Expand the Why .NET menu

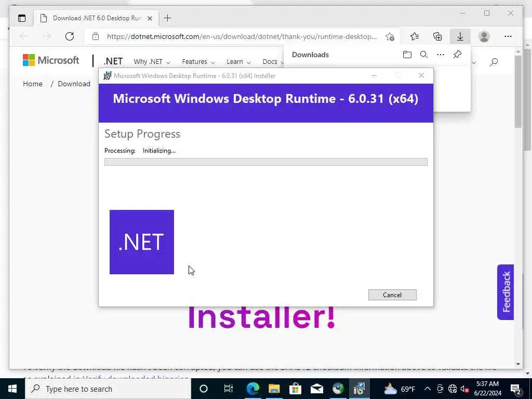[x=152, y=62]
